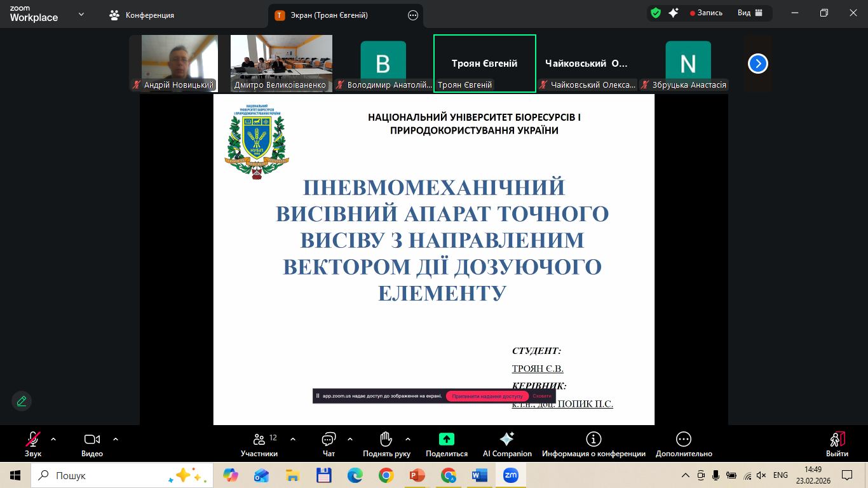Start screen sharing with Поделиться
Screen dimensions: 868x488
point(447,444)
